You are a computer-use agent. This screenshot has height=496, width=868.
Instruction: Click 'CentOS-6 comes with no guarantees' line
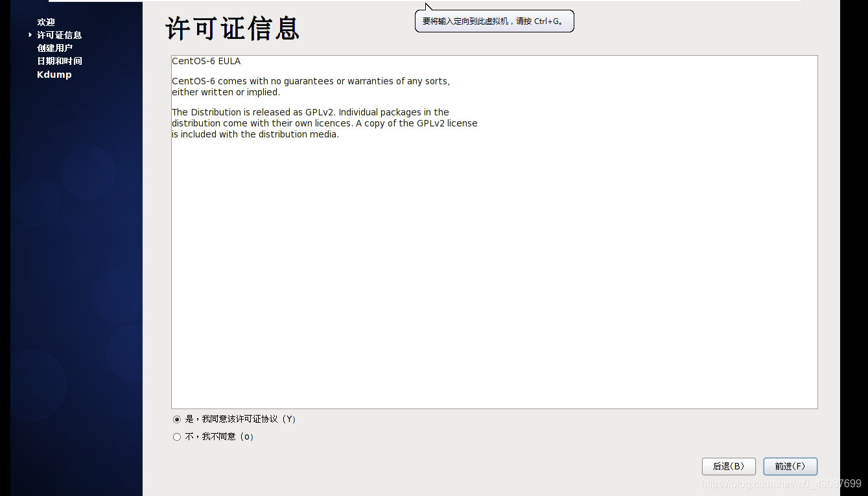(311, 81)
